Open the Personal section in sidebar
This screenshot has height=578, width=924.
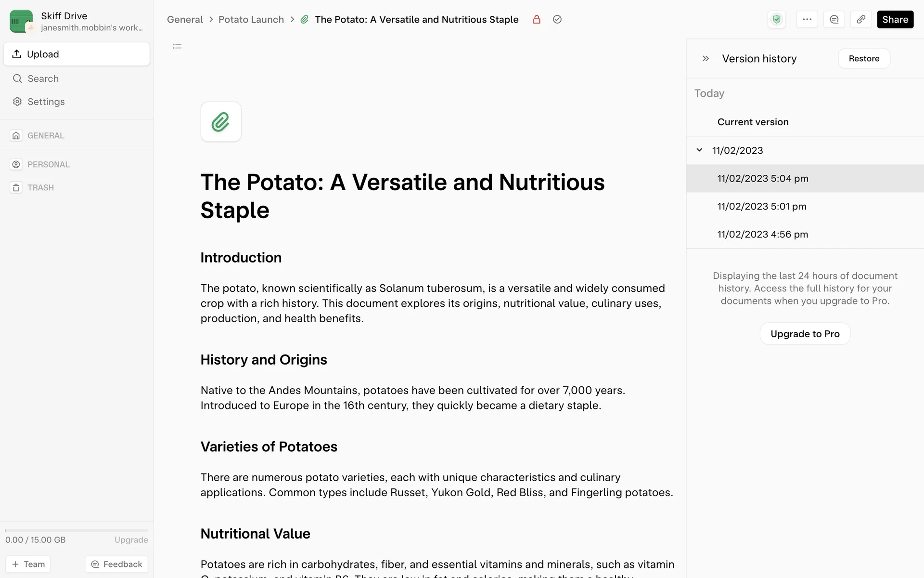click(48, 164)
